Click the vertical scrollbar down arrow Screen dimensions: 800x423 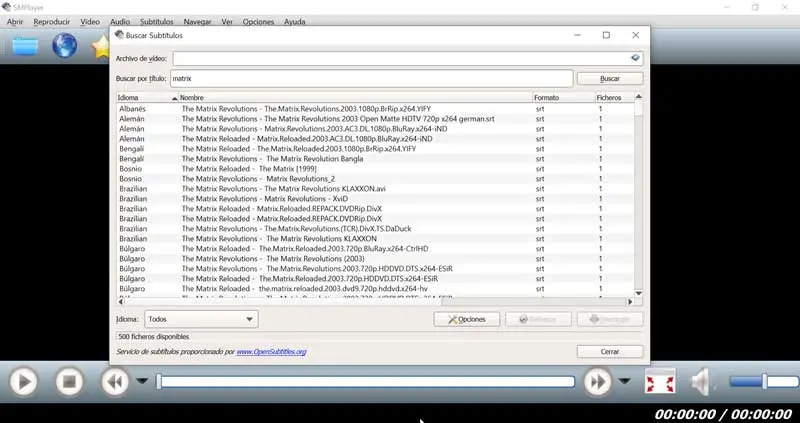point(638,293)
